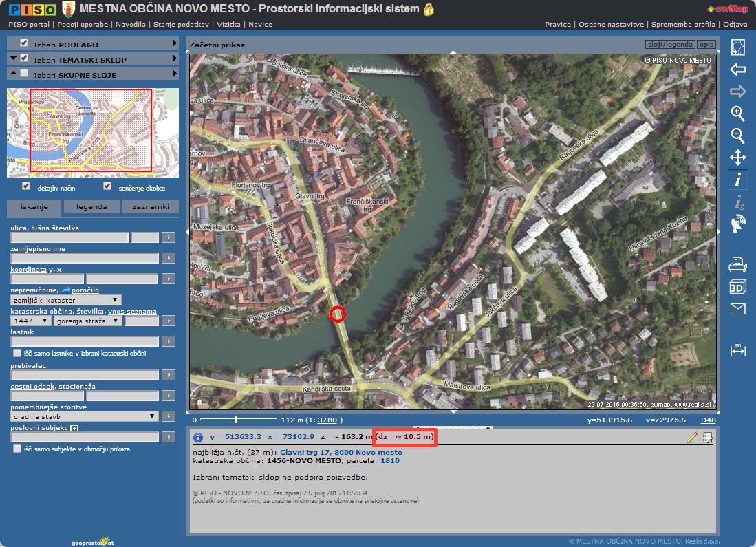Check išči samo subjekte v območju prikaza
The image size is (756, 547).
(x=17, y=449)
